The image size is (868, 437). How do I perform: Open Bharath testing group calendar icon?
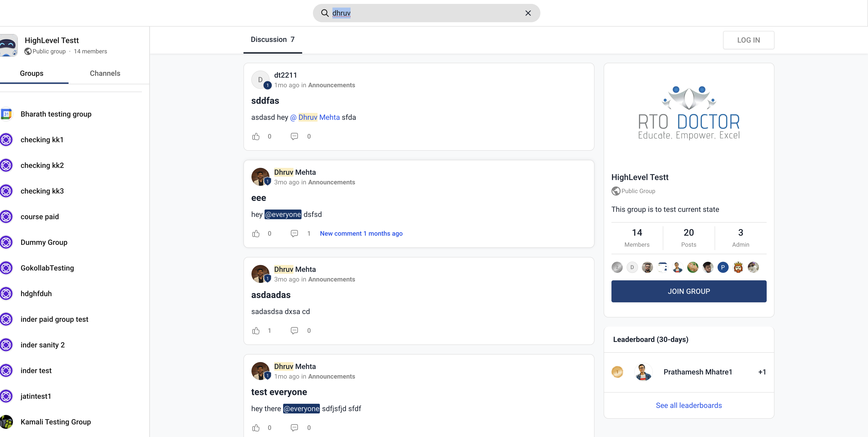coord(6,114)
